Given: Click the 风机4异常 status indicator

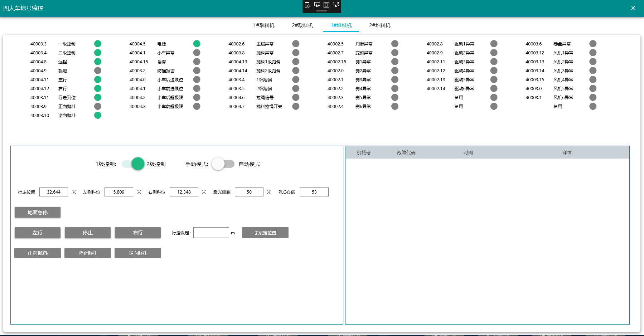Looking at the screenshot, I should [x=593, y=79].
